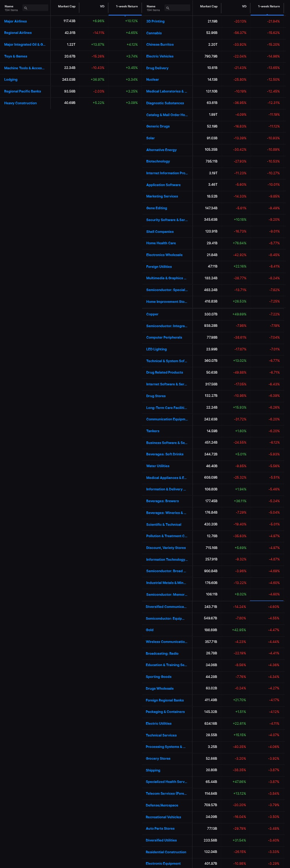This screenshot has width=290, height=868.
Task: Open Electric Vehicles industry
Action: click(160, 56)
